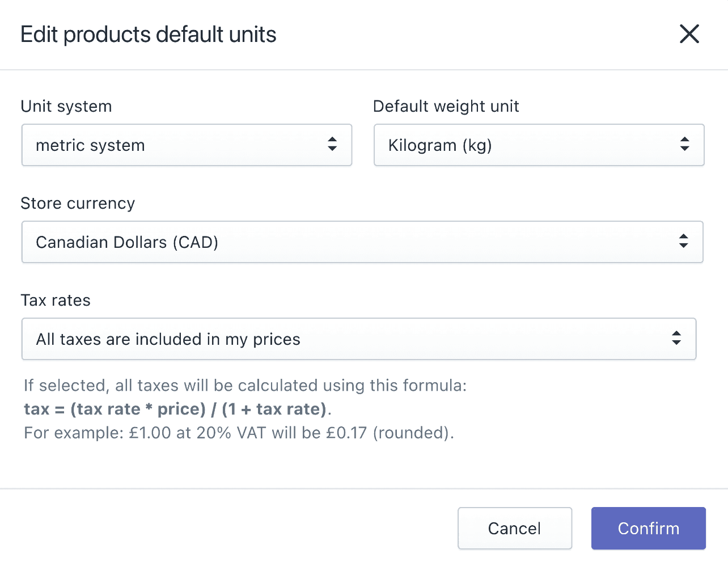The width and height of the screenshot is (728, 566).
Task: Click the VAT example help line
Action: [239, 433]
